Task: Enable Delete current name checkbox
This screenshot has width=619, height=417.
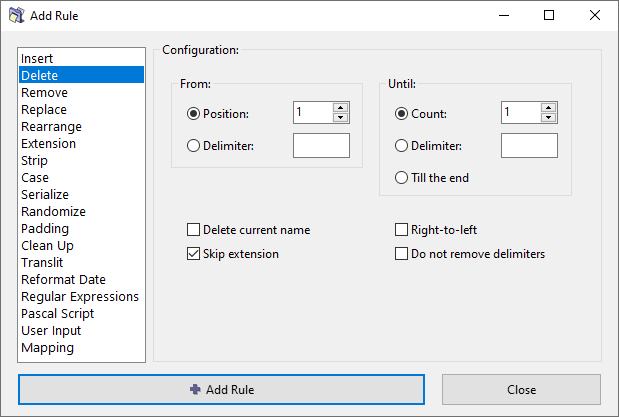Action: (x=195, y=230)
